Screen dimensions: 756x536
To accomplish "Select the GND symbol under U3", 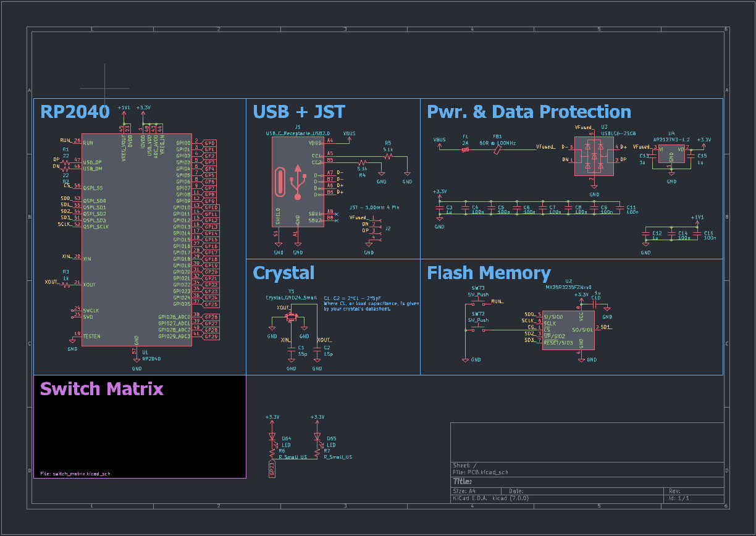I will click(594, 189).
